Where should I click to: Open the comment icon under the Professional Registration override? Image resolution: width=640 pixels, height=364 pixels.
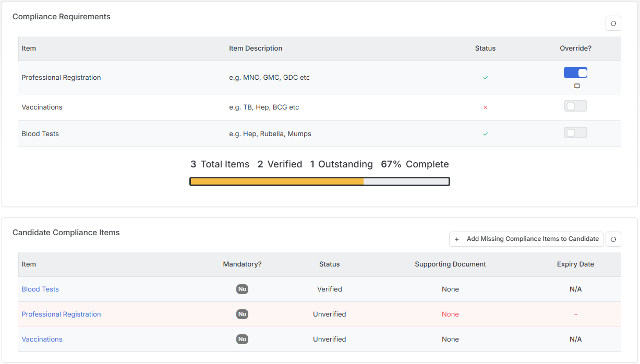coord(577,86)
